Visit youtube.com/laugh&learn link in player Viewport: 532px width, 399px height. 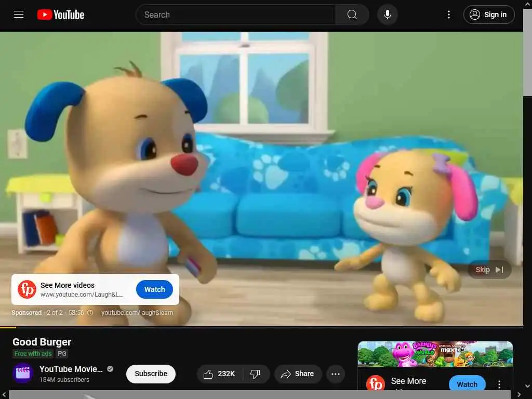[x=137, y=313]
